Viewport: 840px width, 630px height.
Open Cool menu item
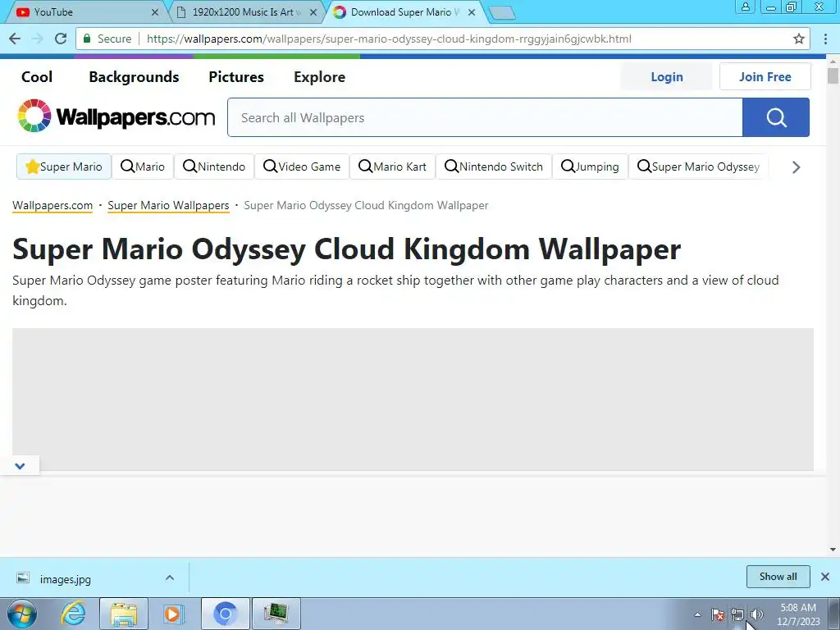pyautogui.click(x=37, y=76)
